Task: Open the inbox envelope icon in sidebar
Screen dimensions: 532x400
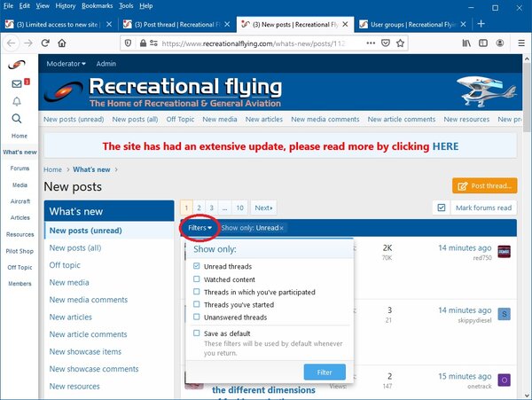Action: point(17,83)
